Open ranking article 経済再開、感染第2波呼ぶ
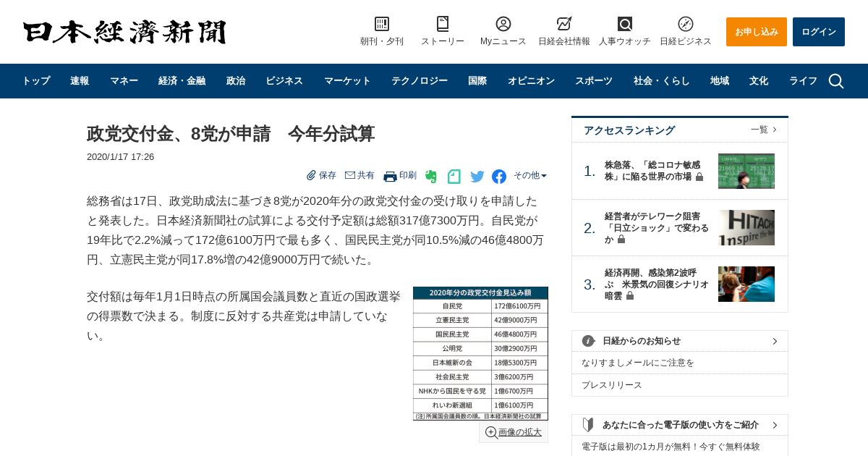This screenshot has height=456, width=868. pos(657,284)
